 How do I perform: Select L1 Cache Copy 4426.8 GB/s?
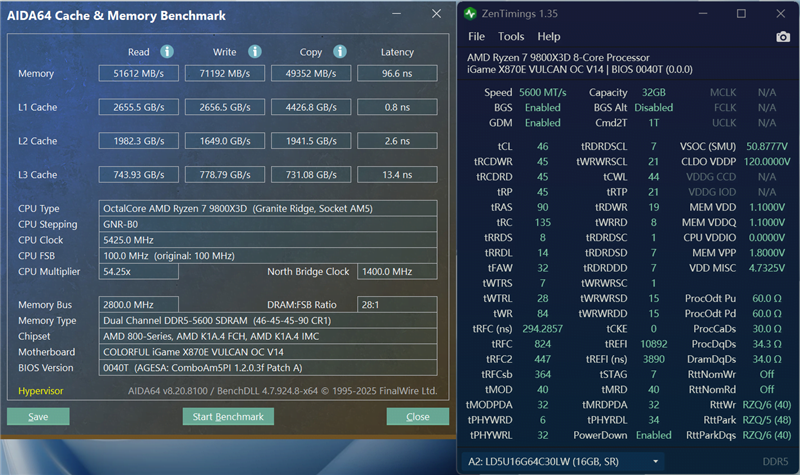click(311, 107)
